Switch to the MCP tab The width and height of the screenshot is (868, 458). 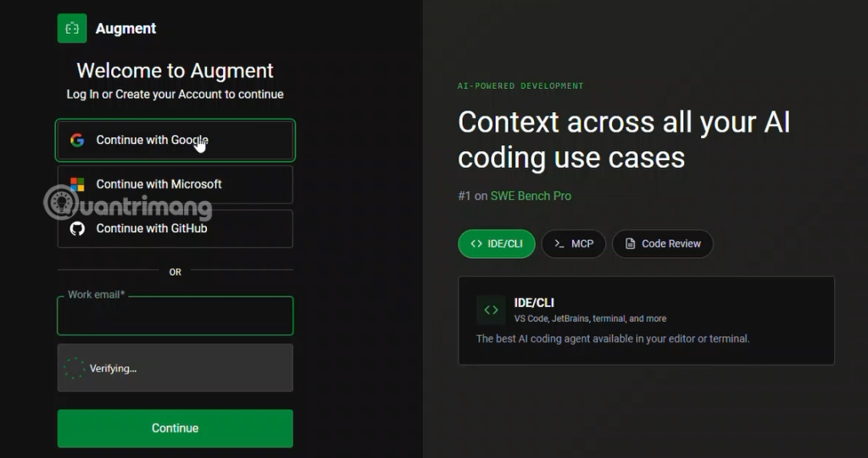click(574, 243)
